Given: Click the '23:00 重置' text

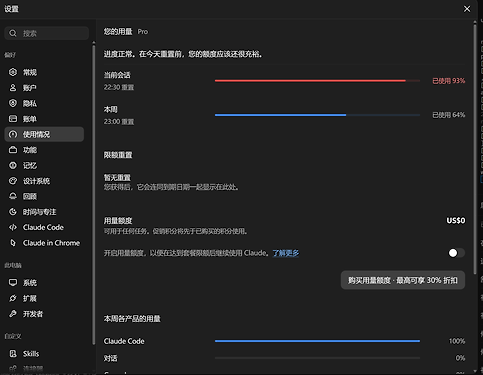Looking at the screenshot, I should [119, 122].
